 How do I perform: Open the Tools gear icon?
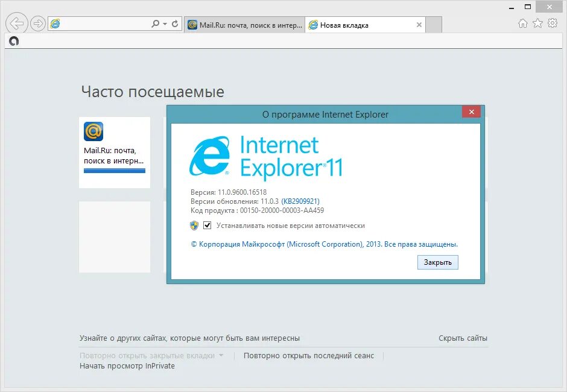tap(553, 24)
